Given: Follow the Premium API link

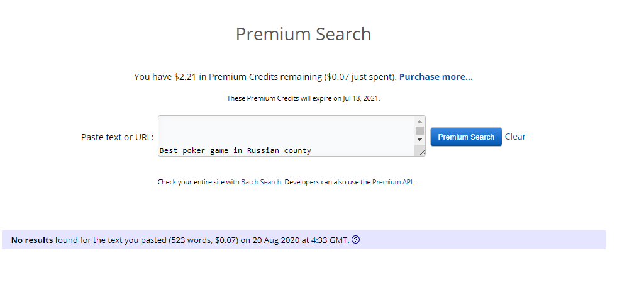Looking at the screenshot, I should pyautogui.click(x=392, y=182).
